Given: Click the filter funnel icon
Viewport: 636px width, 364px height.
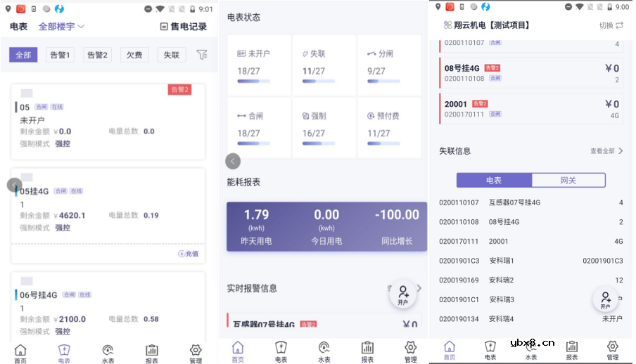Looking at the screenshot, I should pyautogui.click(x=202, y=54).
